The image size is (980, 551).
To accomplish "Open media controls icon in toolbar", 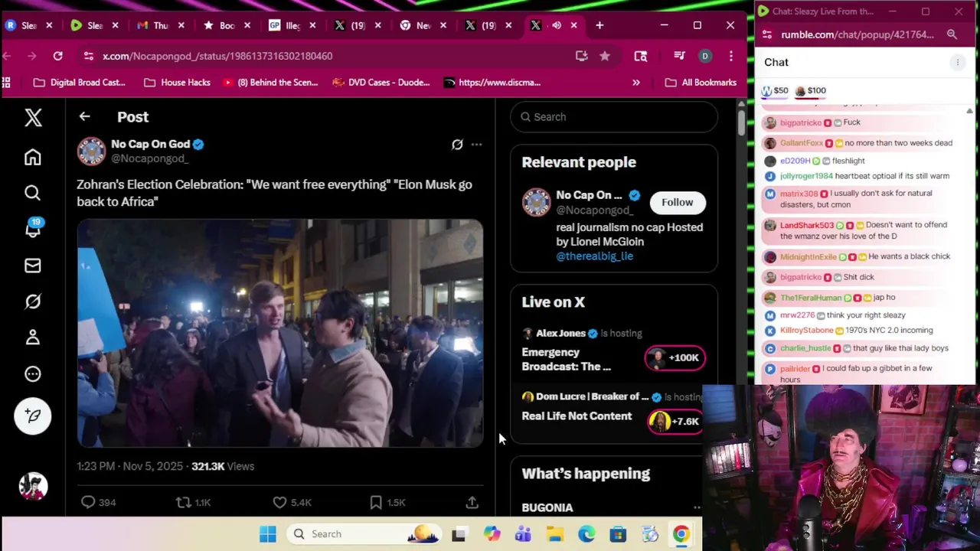I will [679, 56].
